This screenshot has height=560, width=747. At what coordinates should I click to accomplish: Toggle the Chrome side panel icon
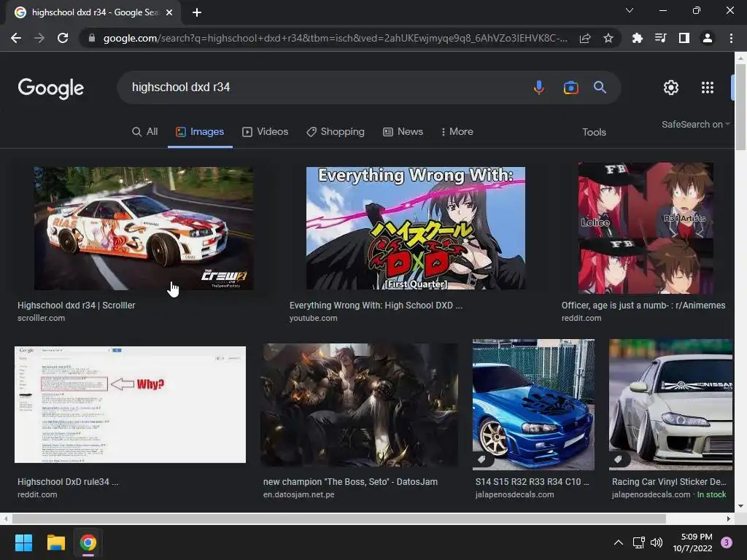coord(684,38)
